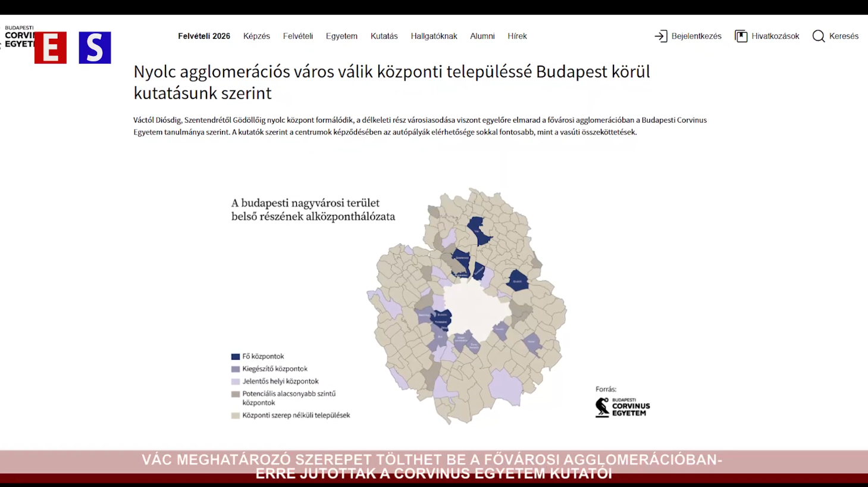868x487 pixels.
Task: Switch to the Felvételi 2026 tab
Action: click(x=204, y=36)
